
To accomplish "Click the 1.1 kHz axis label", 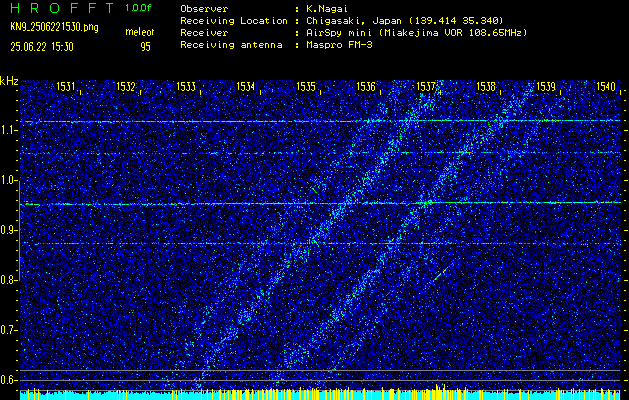I will coord(8,130).
